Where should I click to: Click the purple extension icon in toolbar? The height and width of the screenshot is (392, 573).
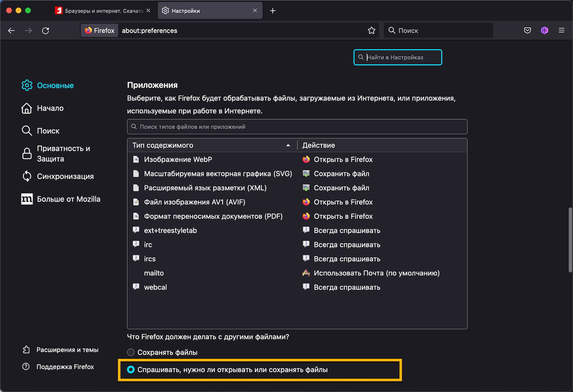[545, 31]
